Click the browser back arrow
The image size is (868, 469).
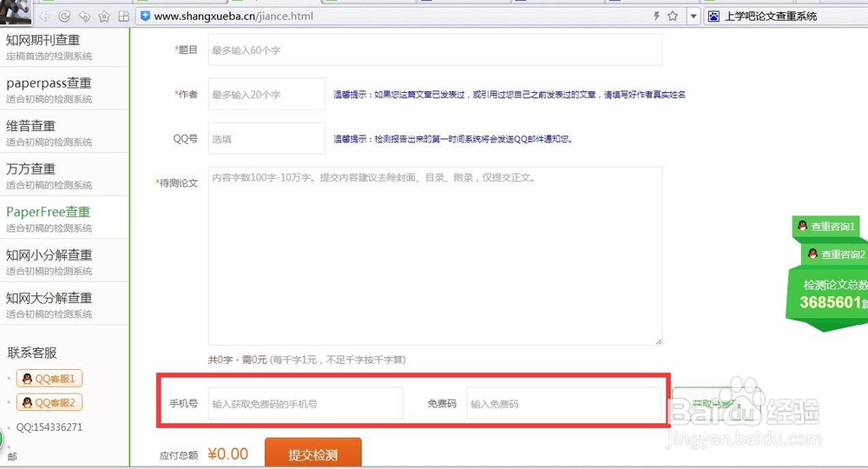pos(45,17)
